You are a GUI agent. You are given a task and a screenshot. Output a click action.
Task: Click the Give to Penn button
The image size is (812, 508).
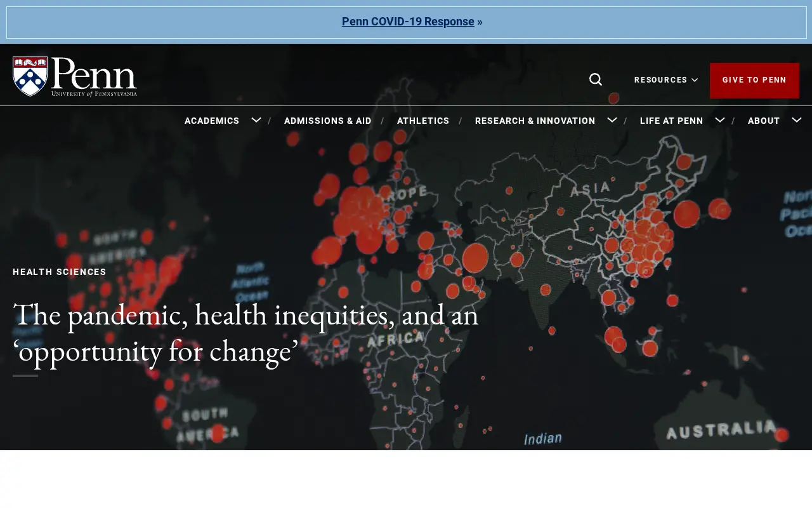[x=754, y=80]
